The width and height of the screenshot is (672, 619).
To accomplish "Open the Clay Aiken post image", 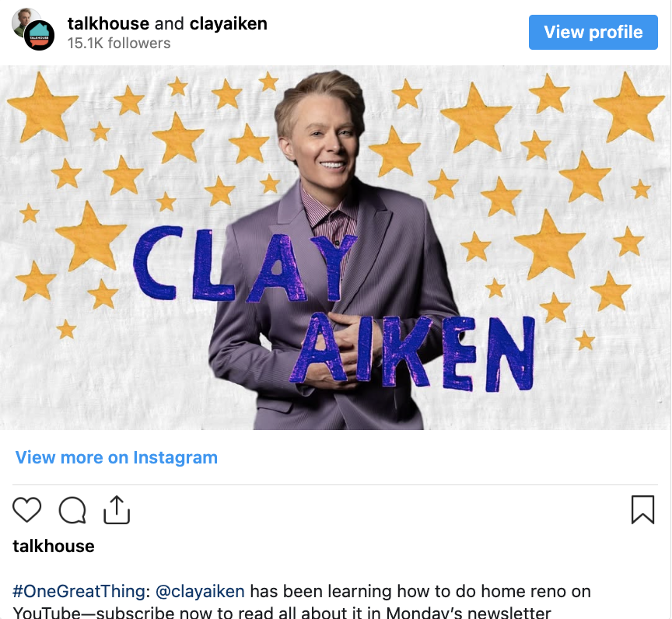I will (x=335, y=247).
